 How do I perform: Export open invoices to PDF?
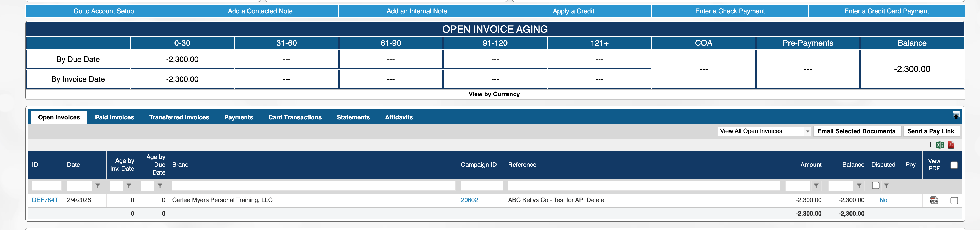pos(951,145)
